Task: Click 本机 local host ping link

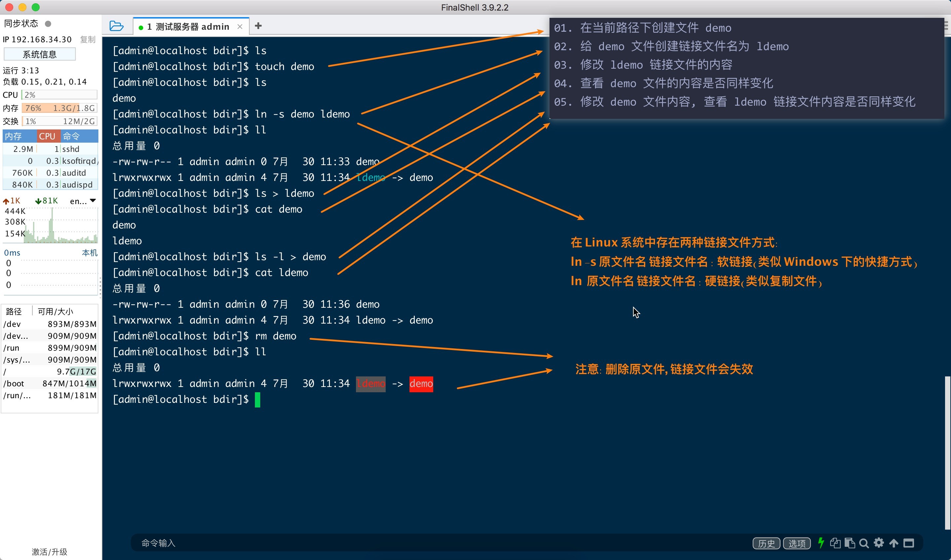Action: pos(90,253)
